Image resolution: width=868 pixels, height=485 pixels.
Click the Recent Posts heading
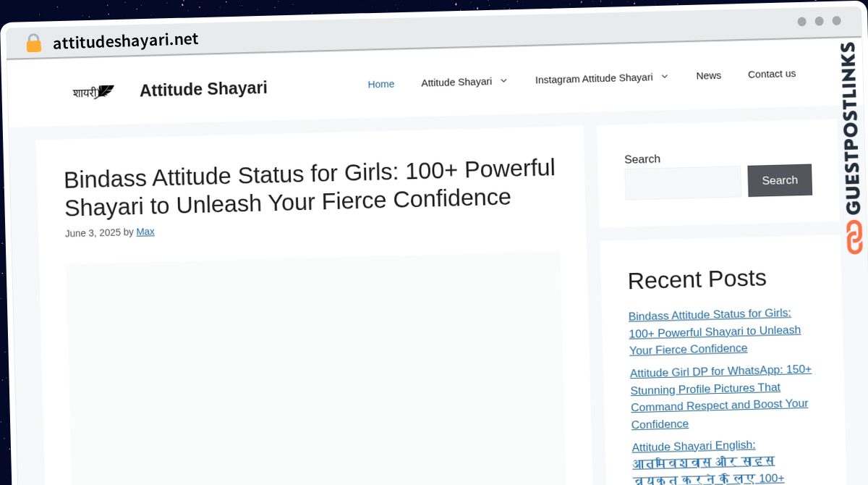click(x=697, y=279)
